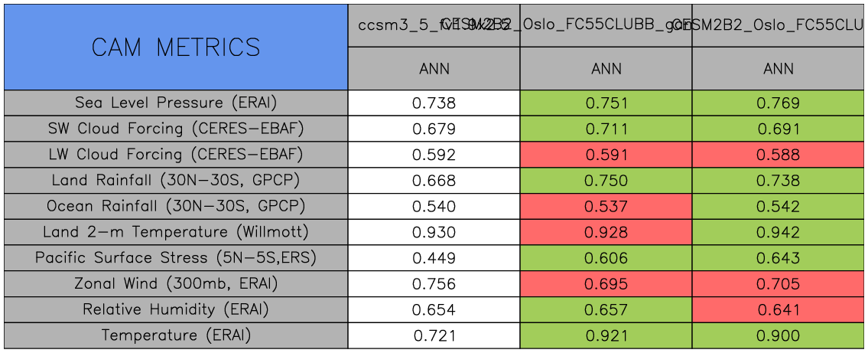The height and width of the screenshot is (353, 868).
Task: Open the Sea Level Pressure (ERAI) row label
Action: (176, 103)
